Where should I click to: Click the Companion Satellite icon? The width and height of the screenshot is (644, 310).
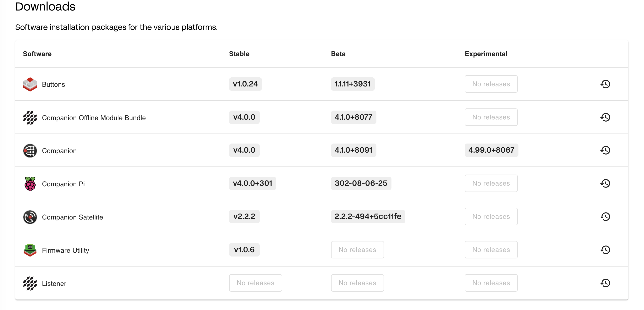click(30, 217)
